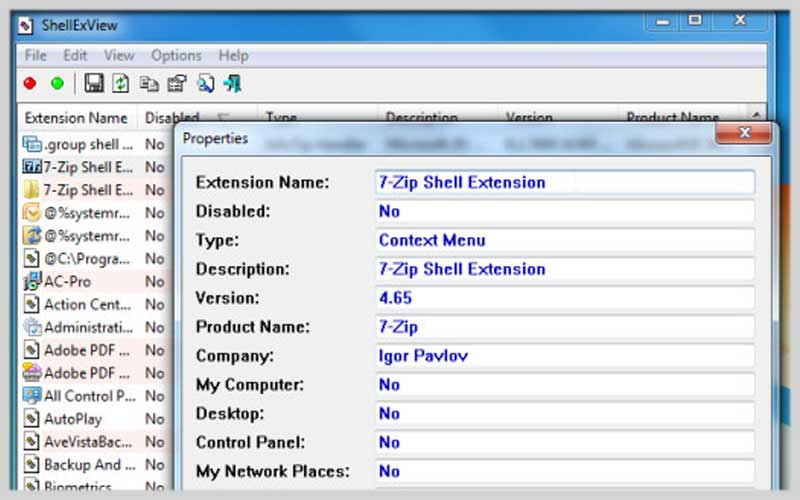Click the Desktop field in Properties
Image resolution: width=800 pixels, height=500 pixels.
(565, 414)
